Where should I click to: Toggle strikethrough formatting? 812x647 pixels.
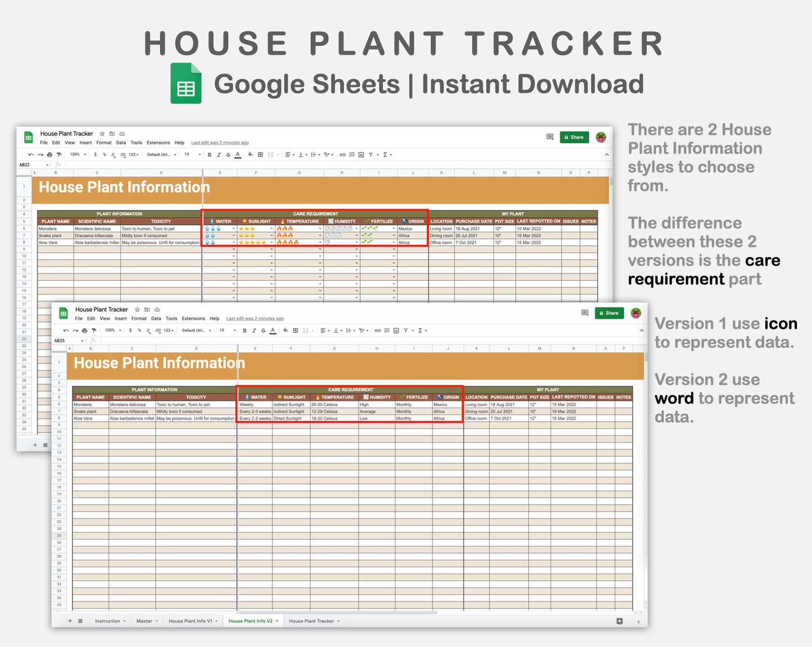(x=263, y=331)
